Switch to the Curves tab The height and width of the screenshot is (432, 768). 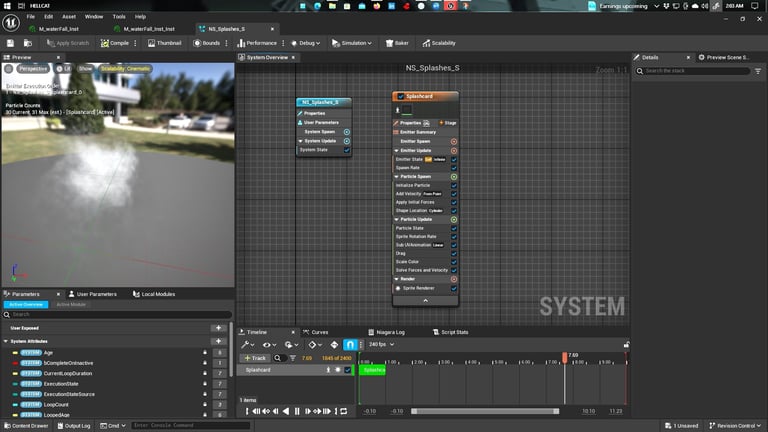(316, 332)
